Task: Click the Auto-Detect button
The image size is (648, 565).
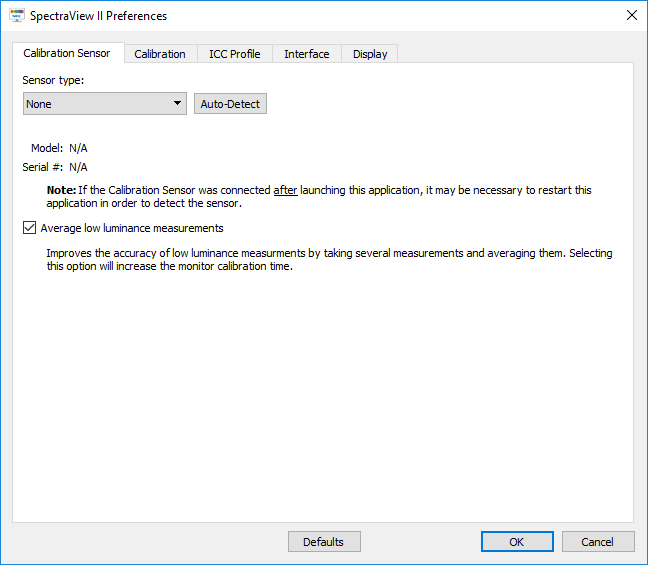Action: click(x=230, y=103)
